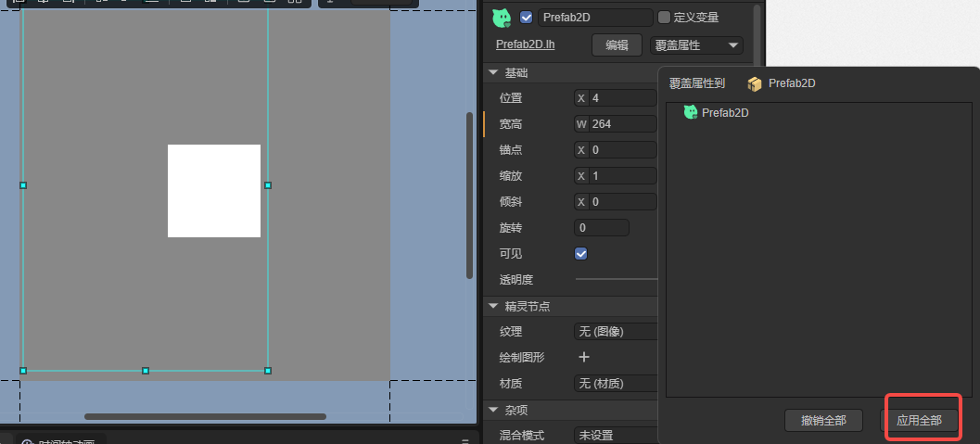The image size is (980, 444).
Task: Click the plus icon next to 绘制图形
Action: pyautogui.click(x=584, y=357)
